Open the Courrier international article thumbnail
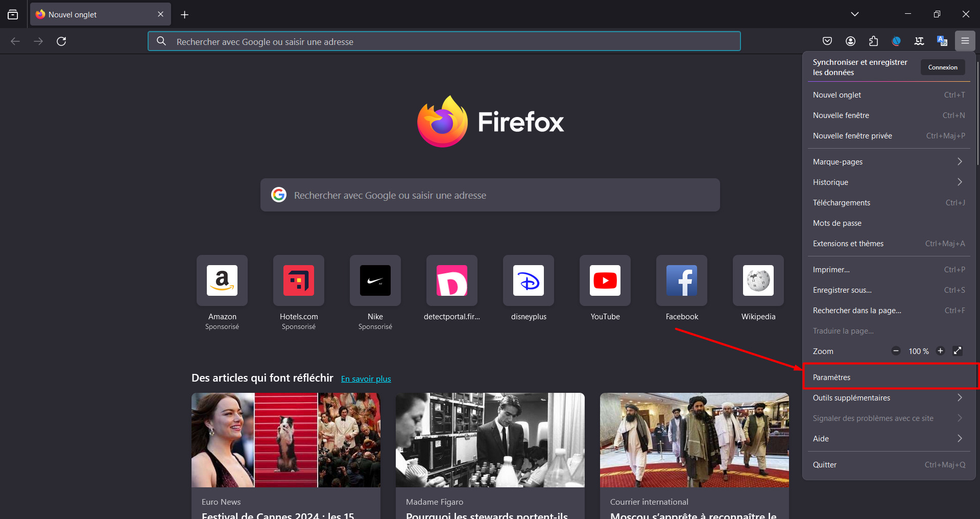Screen dimensions: 980x519 point(695,440)
